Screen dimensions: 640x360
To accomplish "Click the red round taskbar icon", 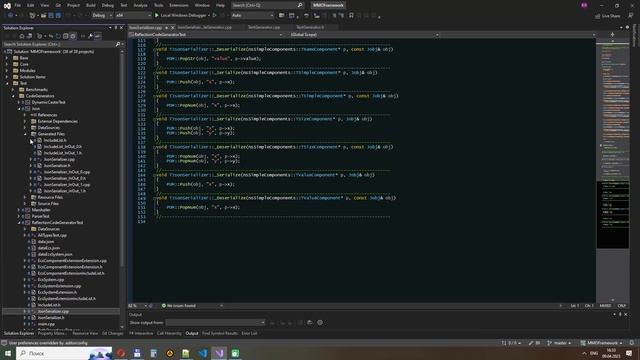I will [121, 353].
